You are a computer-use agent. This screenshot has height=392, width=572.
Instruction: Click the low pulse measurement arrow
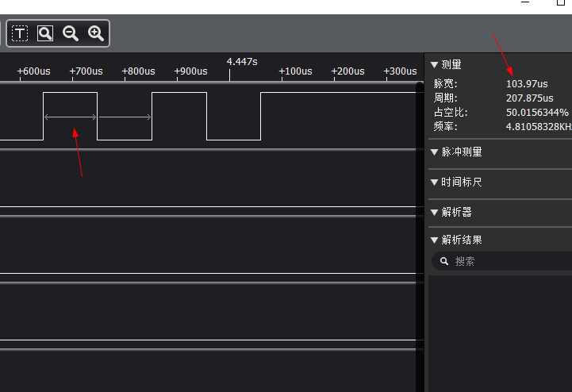[125, 117]
